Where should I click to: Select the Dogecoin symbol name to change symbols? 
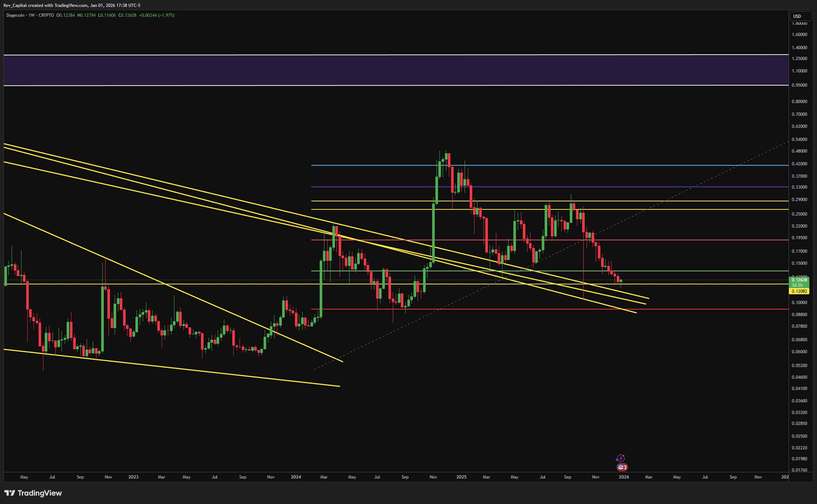pyautogui.click(x=16, y=16)
